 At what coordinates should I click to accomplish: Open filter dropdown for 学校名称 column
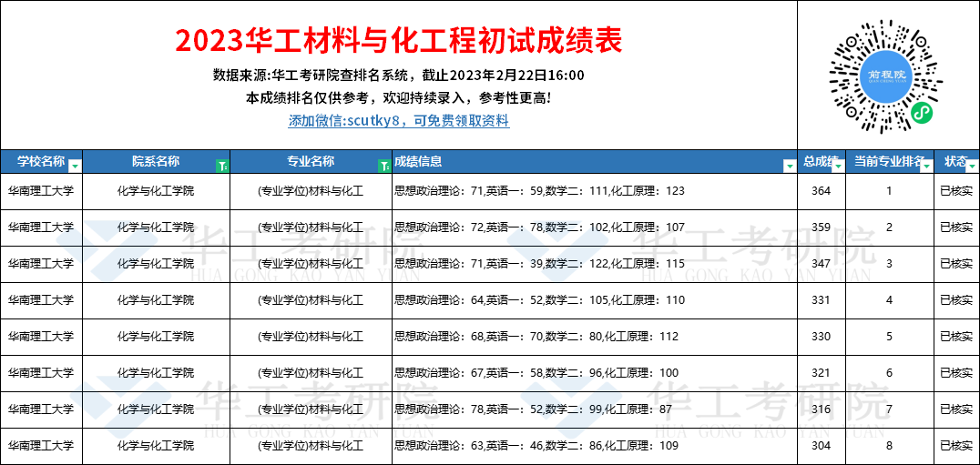(75, 167)
